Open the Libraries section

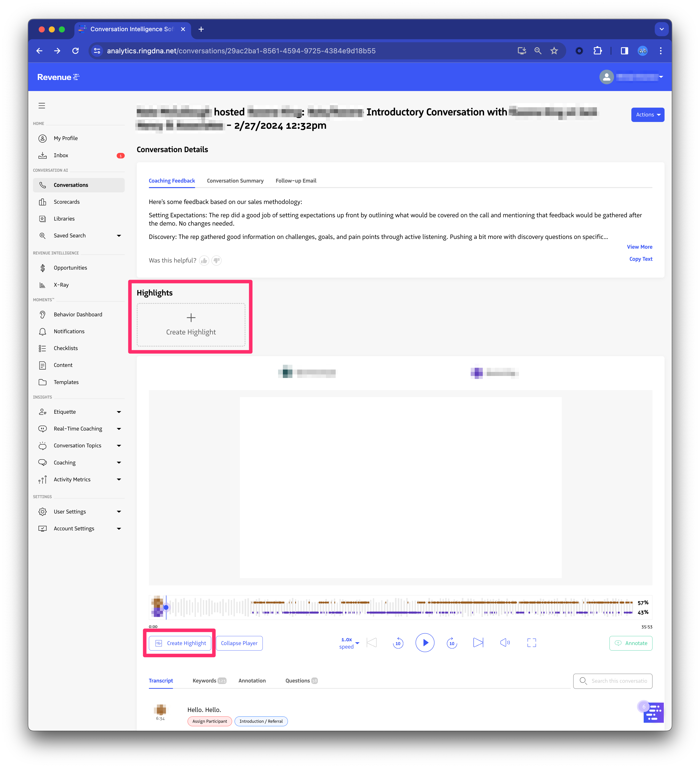pos(64,218)
